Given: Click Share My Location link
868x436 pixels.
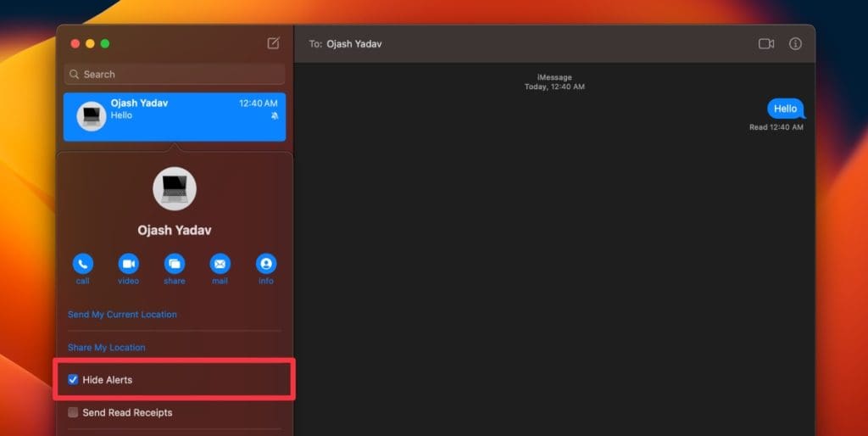Looking at the screenshot, I should [106, 348].
